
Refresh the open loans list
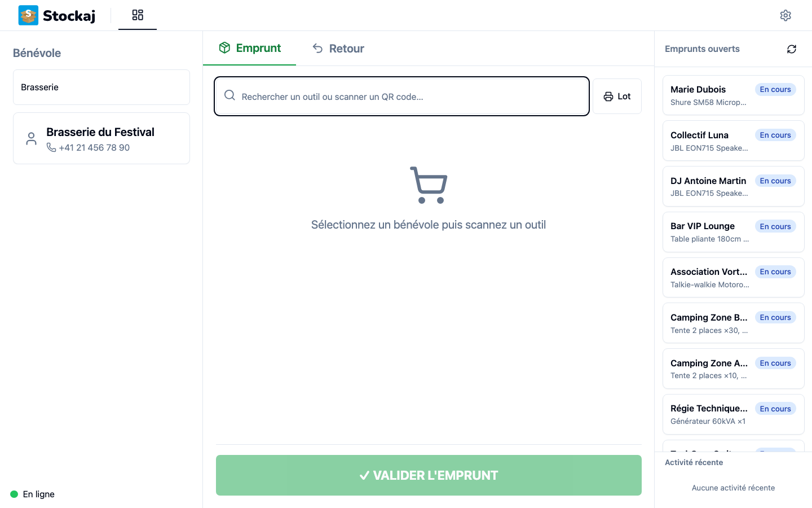pyautogui.click(x=792, y=49)
